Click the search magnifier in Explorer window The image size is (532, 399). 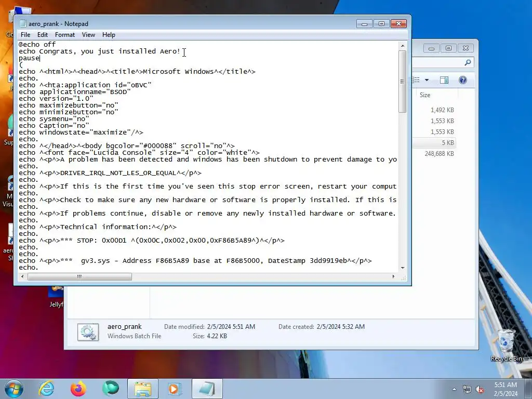tap(468, 62)
